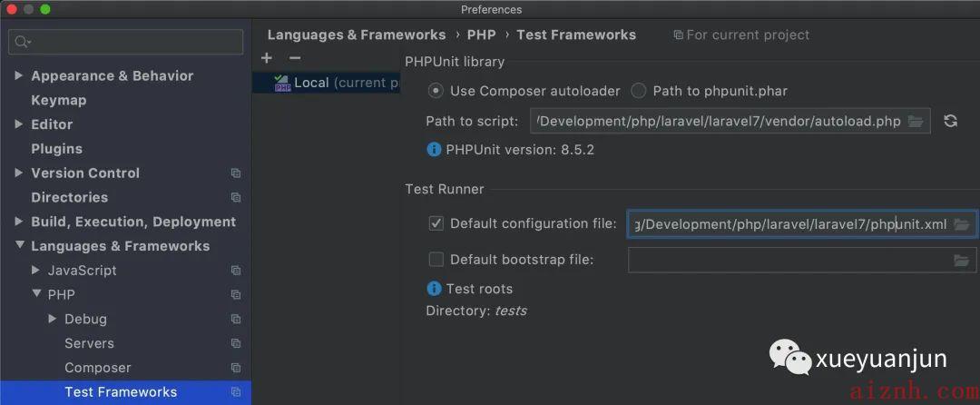Open Plugins settings
980x405 pixels.
click(x=56, y=149)
